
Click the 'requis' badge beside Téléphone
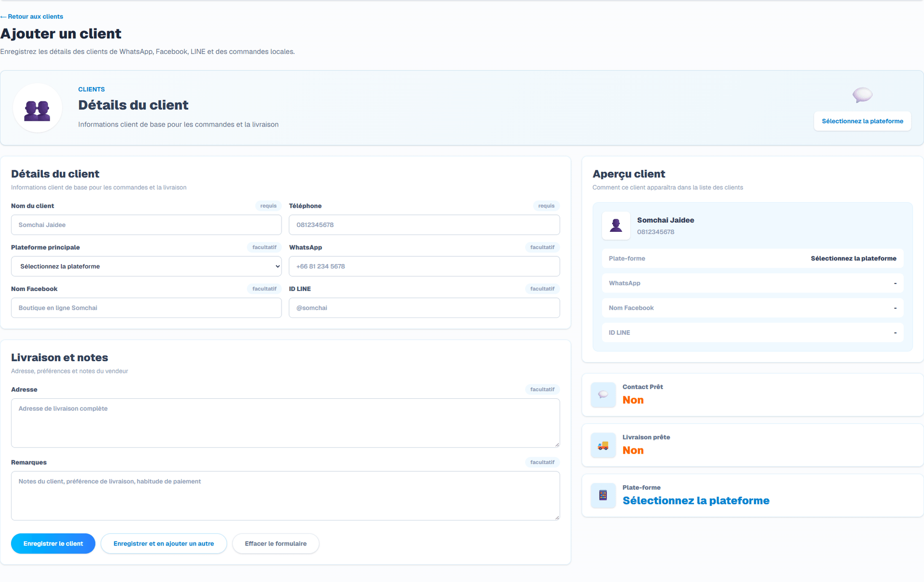pyautogui.click(x=546, y=206)
